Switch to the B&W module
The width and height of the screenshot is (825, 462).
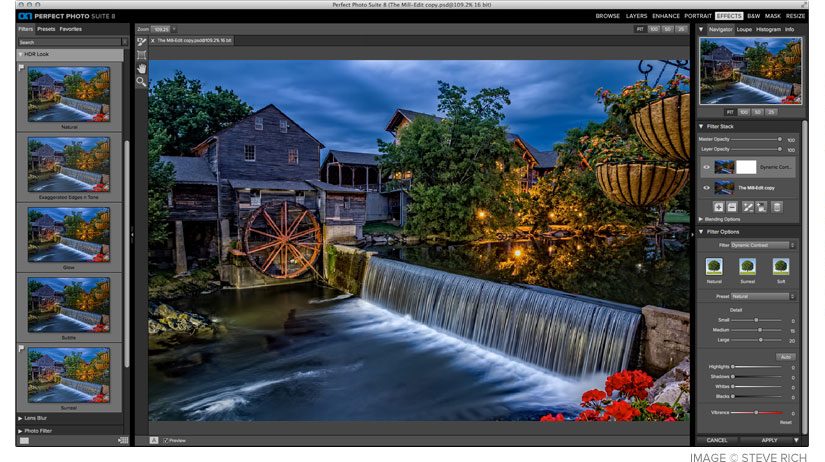(x=753, y=16)
